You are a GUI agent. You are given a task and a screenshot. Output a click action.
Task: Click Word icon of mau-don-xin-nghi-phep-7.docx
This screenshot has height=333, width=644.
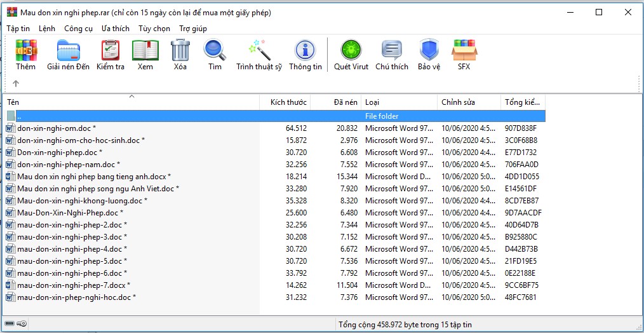[x=11, y=285]
